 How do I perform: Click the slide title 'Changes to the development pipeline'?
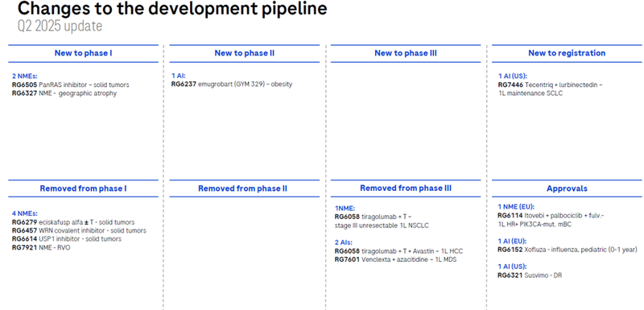click(172, 9)
